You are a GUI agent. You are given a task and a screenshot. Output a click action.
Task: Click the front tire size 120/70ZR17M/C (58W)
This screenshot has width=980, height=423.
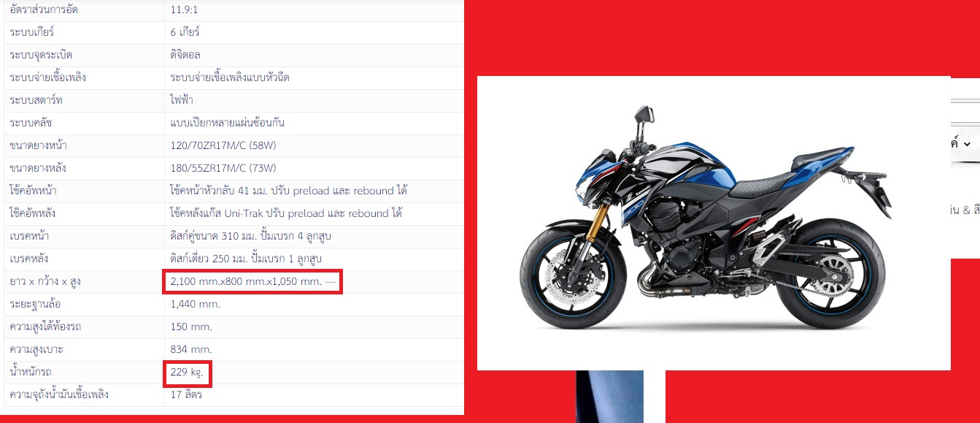tap(223, 145)
